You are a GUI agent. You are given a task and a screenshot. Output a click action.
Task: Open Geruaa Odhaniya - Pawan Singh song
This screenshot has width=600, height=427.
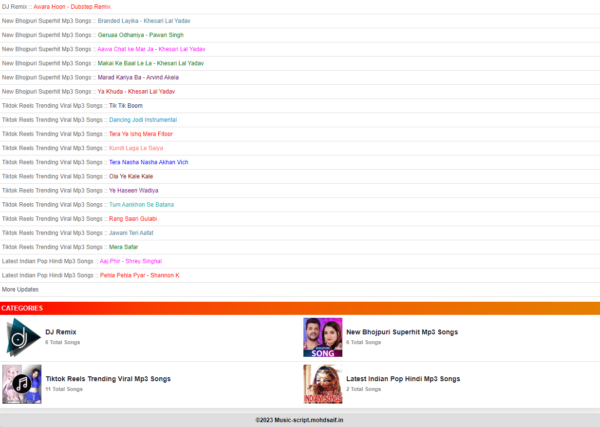(x=140, y=35)
